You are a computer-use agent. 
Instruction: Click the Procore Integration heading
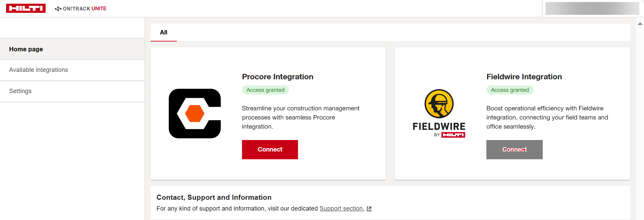(x=277, y=77)
